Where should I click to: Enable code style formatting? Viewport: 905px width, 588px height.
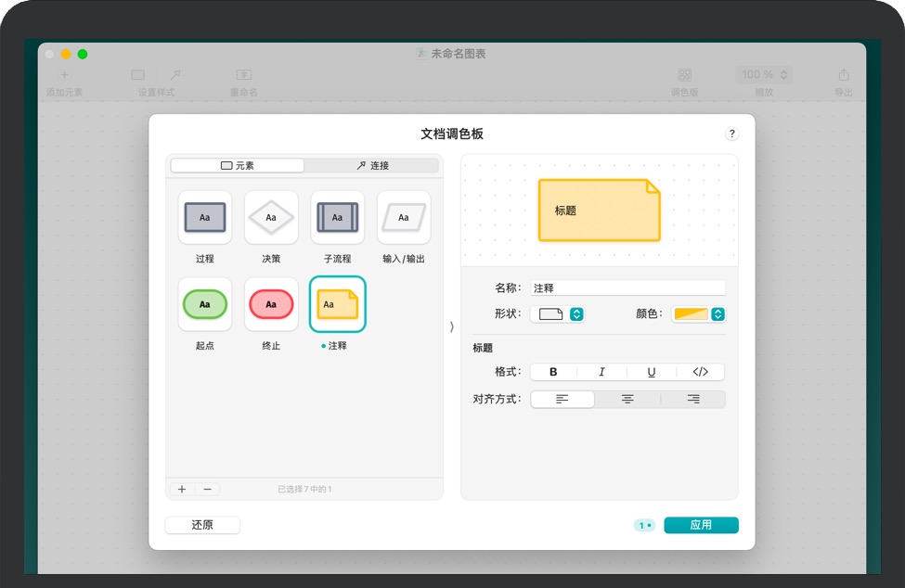pyautogui.click(x=700, y=372)
